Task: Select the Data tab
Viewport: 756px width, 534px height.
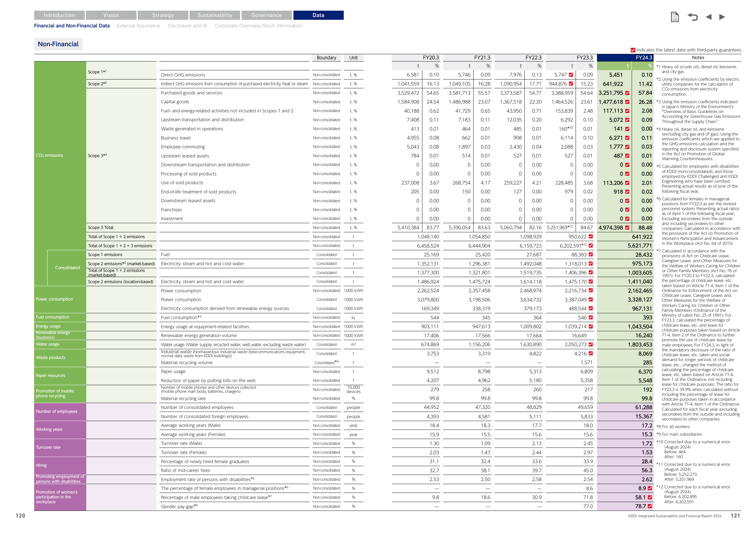Action: (x=318, y=15)
